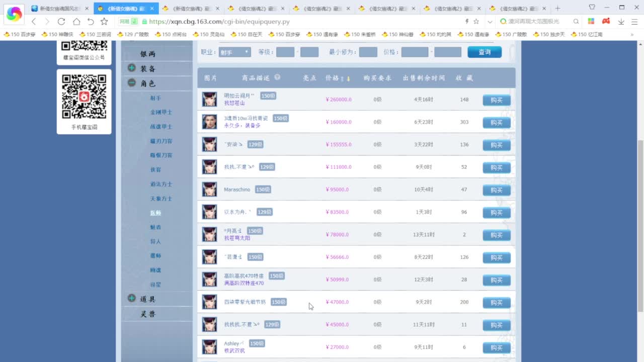Open the 职业 dropdown showing 射手
644x362 pixels.
click(234, 52)
